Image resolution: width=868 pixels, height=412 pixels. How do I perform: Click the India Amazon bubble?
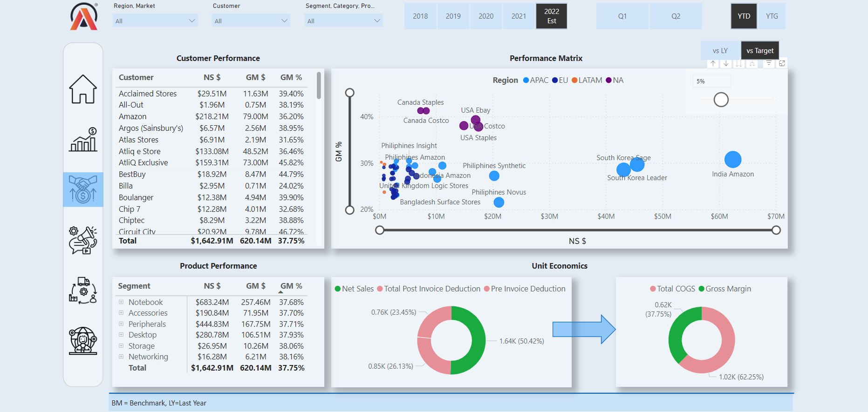click(733, 160)
